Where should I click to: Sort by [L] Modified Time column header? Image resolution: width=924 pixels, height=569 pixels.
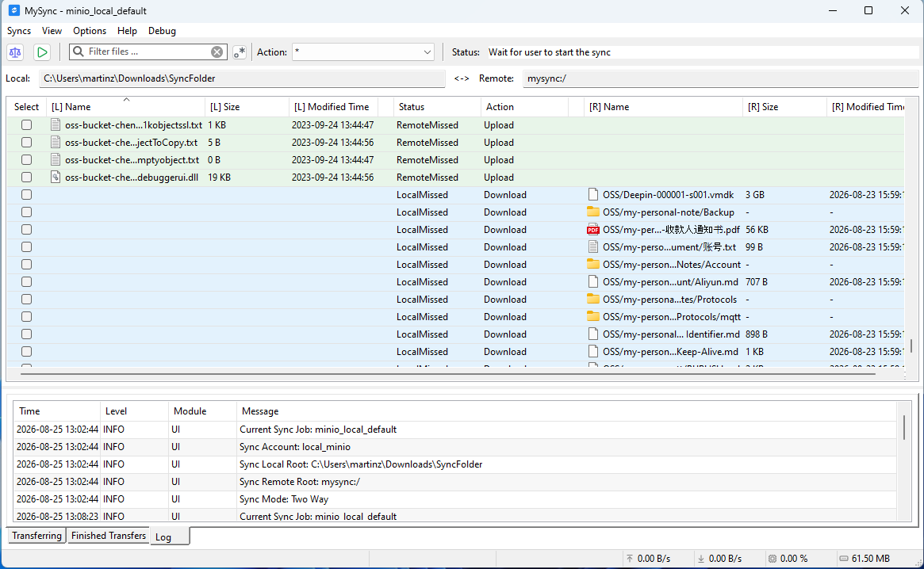(333, 107)
